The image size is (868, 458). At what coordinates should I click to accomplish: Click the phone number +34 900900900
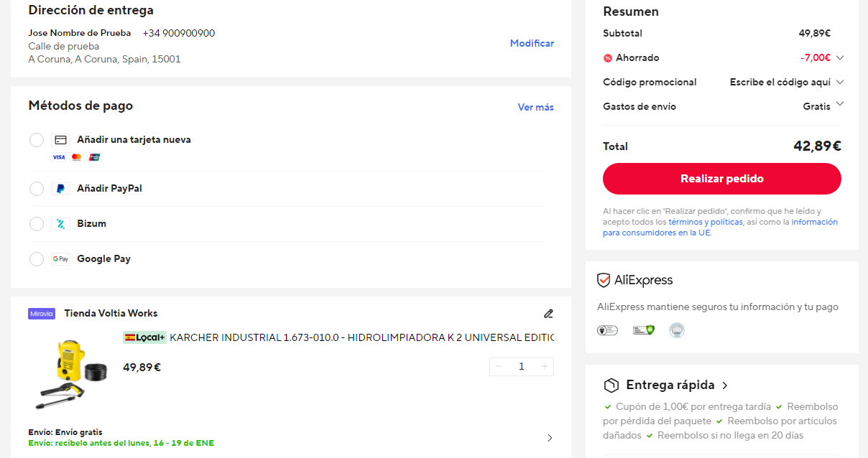coord(179,34)
